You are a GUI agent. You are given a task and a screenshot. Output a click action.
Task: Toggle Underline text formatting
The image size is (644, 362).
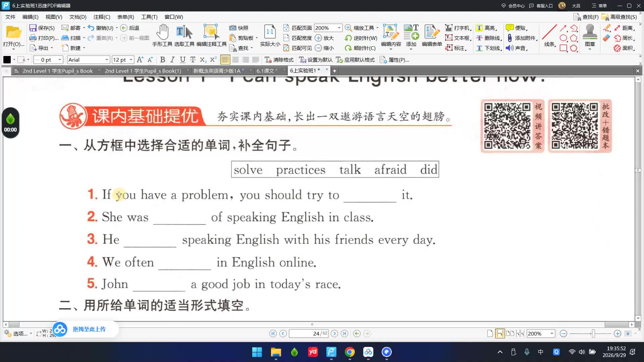coord(182,60)
